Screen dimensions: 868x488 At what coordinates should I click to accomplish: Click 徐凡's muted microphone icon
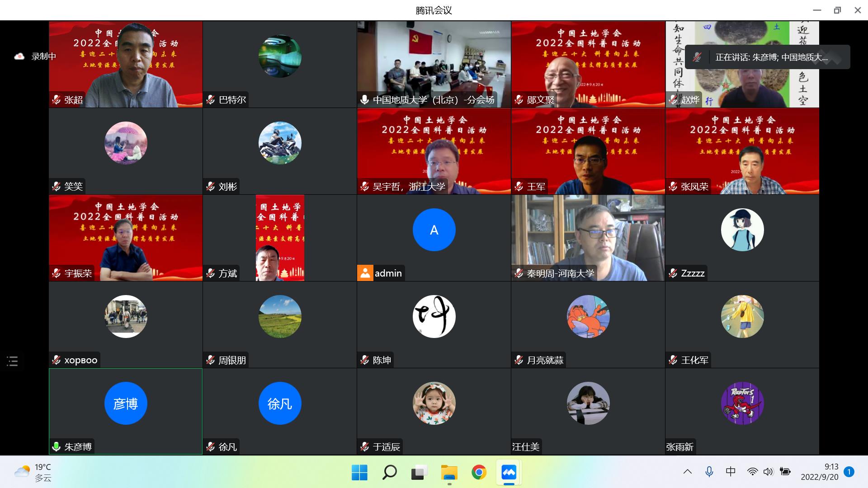[211, 447]
